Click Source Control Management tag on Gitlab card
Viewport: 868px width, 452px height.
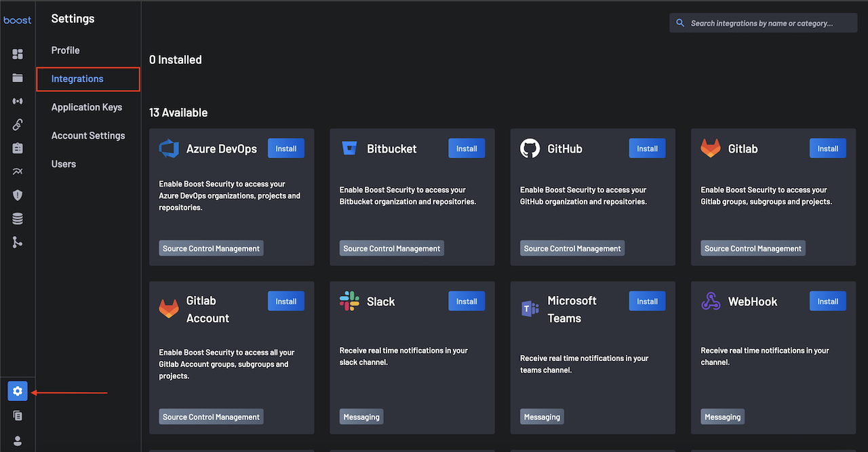[753, 248]
